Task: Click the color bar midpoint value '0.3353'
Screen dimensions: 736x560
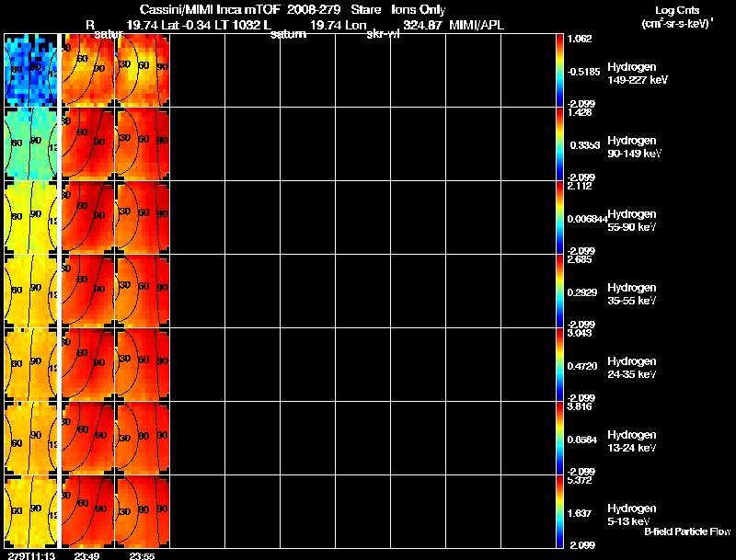Action: [x=585, y=145]
